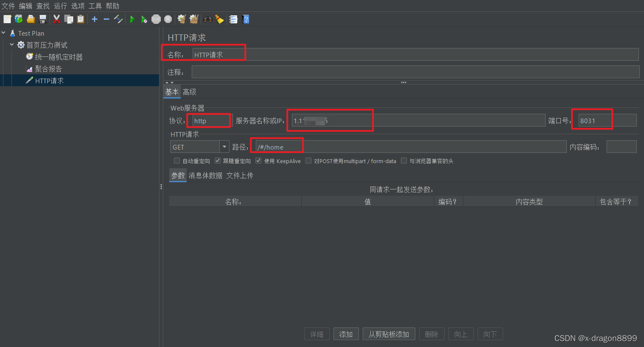Select Test Plan root node
The image size is (644, 347).
click(x=31, y=33)
